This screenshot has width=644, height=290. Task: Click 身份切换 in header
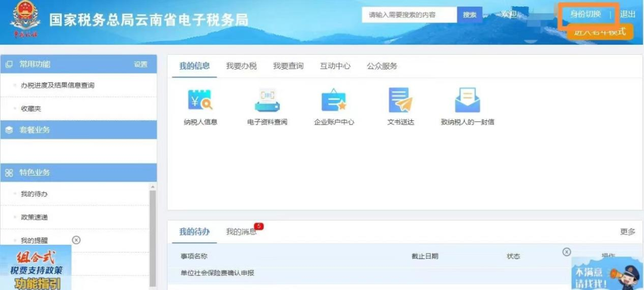click(586, 14)
